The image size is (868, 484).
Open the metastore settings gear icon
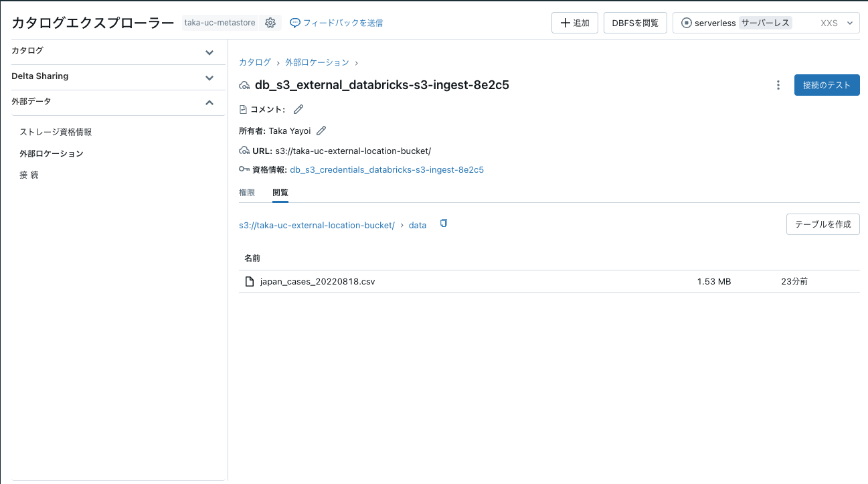[x=270, y=22]
